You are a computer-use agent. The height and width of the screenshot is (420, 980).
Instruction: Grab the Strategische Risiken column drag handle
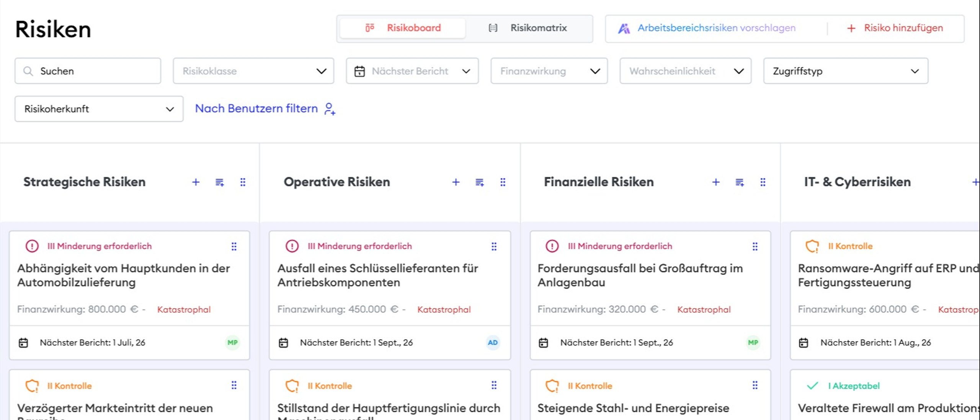coord(243,182)
